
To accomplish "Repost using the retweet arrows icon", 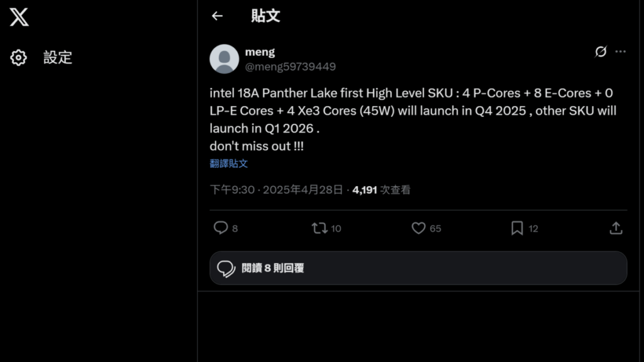I will coord(319,228).
